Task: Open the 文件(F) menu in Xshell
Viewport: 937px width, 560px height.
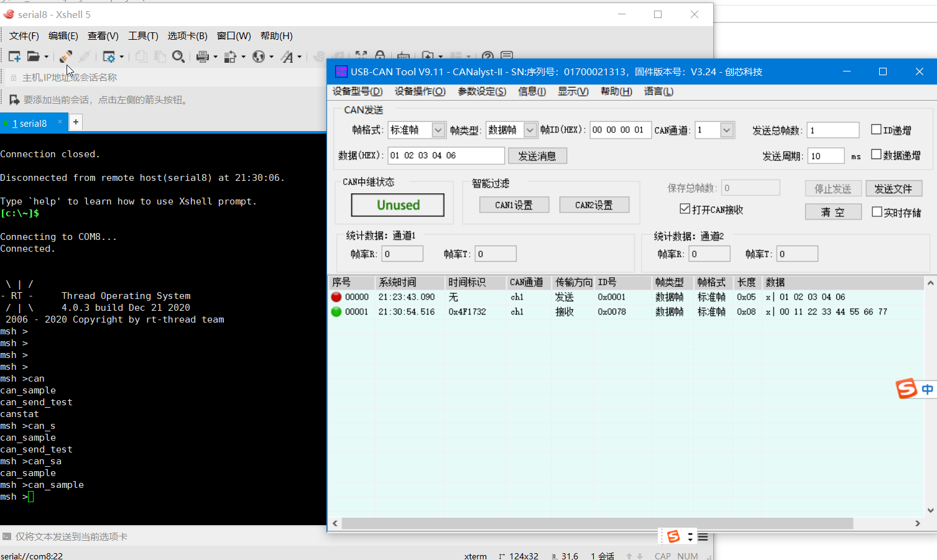Action: click(24, 36)
